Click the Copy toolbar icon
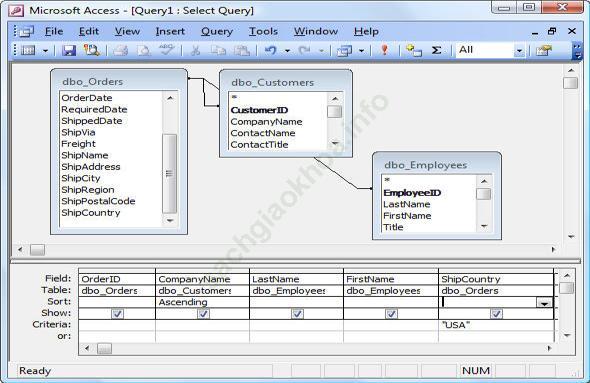The height and width of the screenshot is (383, 590). pyautogui.click(x=218, y=50)
